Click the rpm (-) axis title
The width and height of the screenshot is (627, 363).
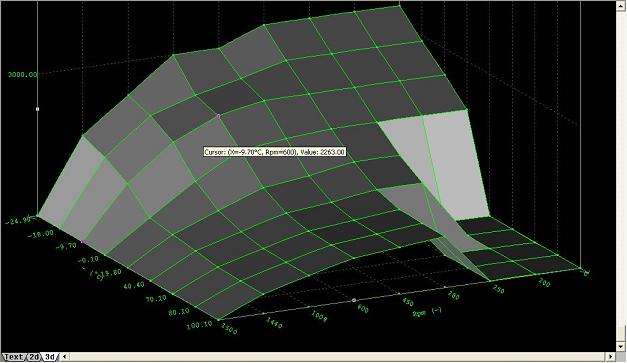[427, 312]
